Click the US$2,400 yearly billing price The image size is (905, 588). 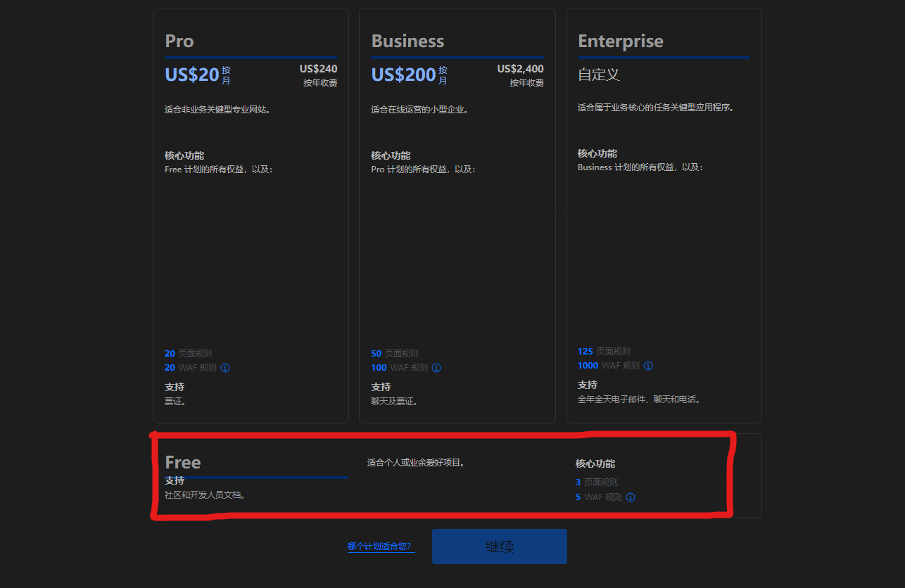pos(520,69)
